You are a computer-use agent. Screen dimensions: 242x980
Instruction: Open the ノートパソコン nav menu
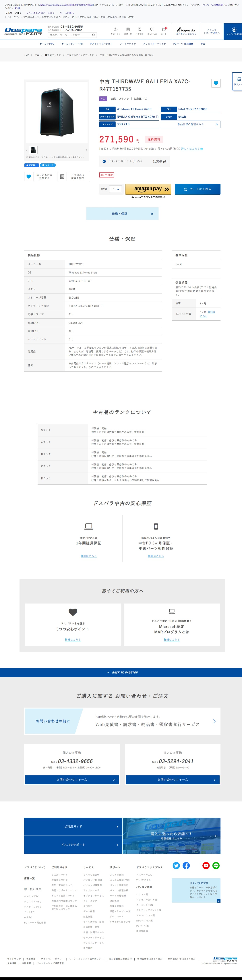[128, 44]
